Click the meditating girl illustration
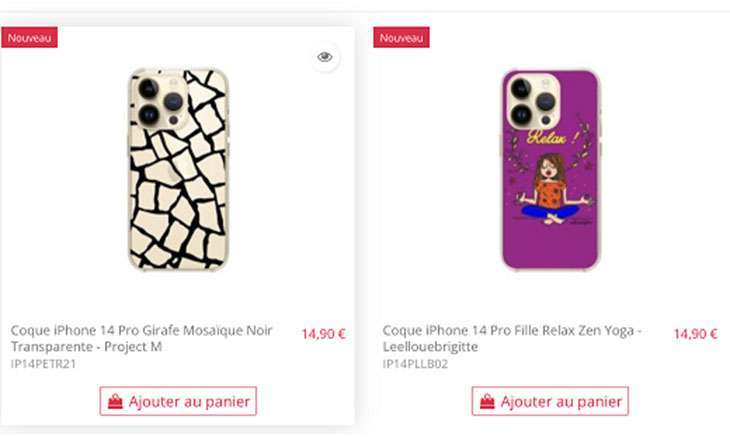 [551, 188]
